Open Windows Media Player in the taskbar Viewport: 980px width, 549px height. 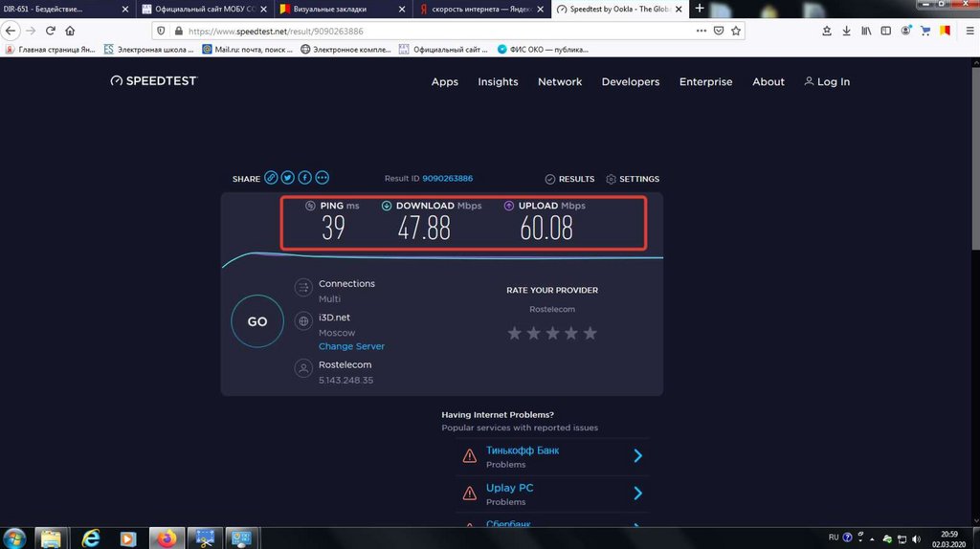tap(128, 538)
